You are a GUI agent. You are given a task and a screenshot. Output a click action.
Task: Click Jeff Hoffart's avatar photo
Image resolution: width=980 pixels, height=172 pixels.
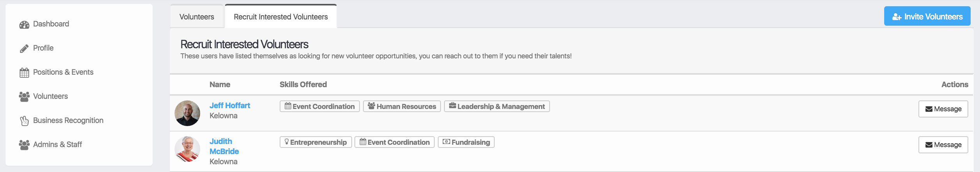pyautogui.click(x=187, y=113)
